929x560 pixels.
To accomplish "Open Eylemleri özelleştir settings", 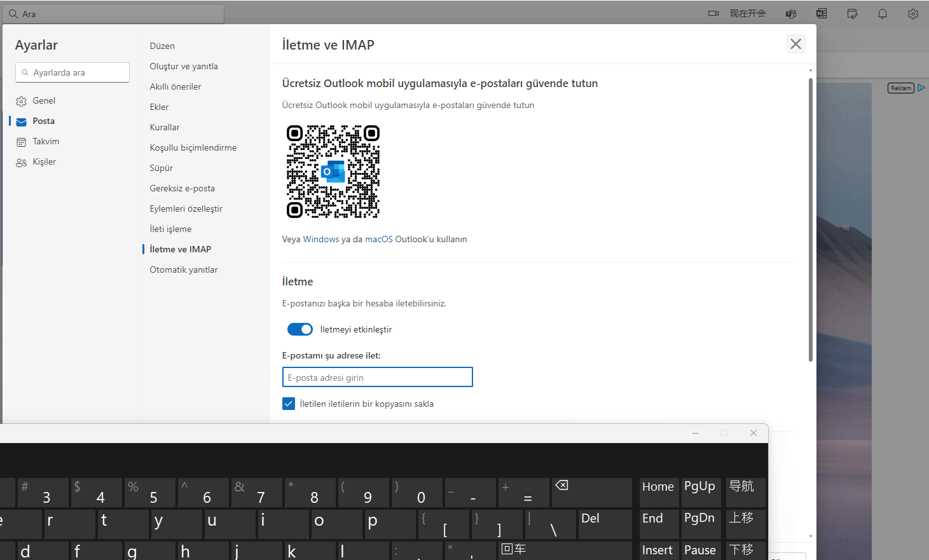I will point(186,208).
